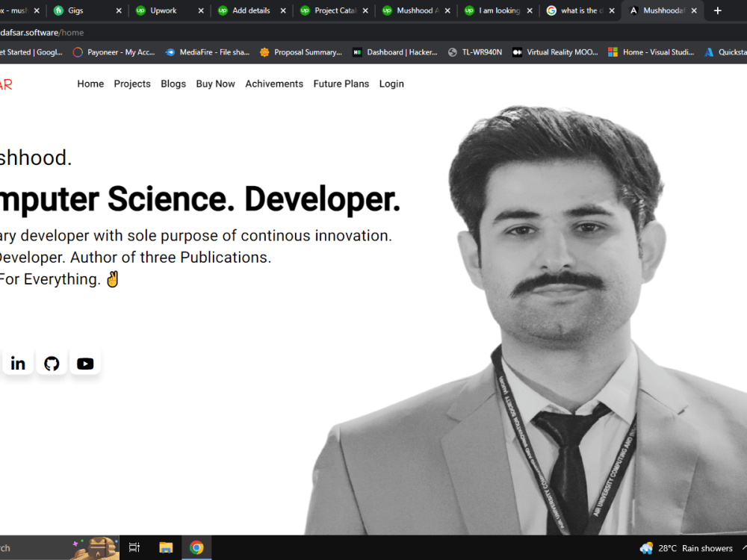Screen dimensions: 747x560
Task: Open File Explorer from the taskbar
Action: point(166,547)
